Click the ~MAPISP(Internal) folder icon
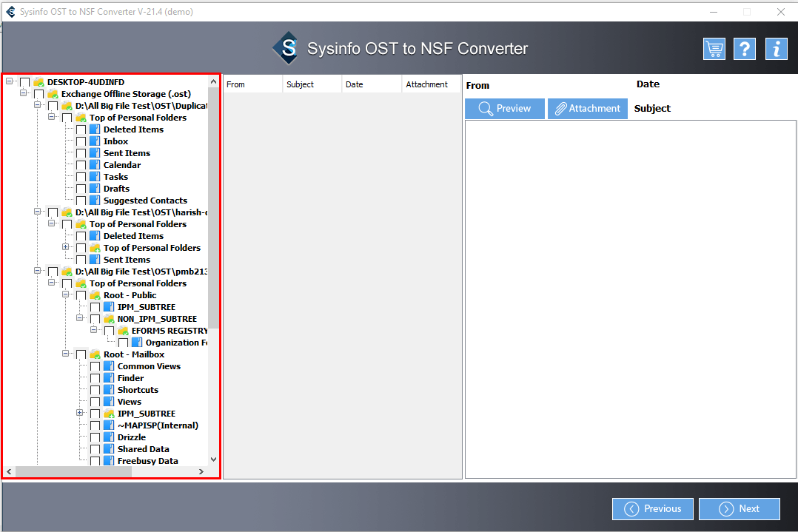Image resolution: width=798 pixels, height=532 pixels. [109, 425]
